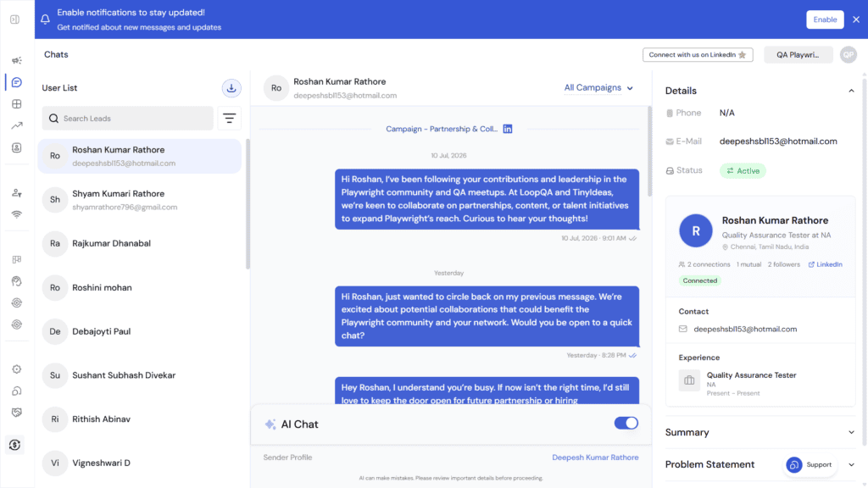
Task: Open the QP profile avatar
Action: pos(848,55)
